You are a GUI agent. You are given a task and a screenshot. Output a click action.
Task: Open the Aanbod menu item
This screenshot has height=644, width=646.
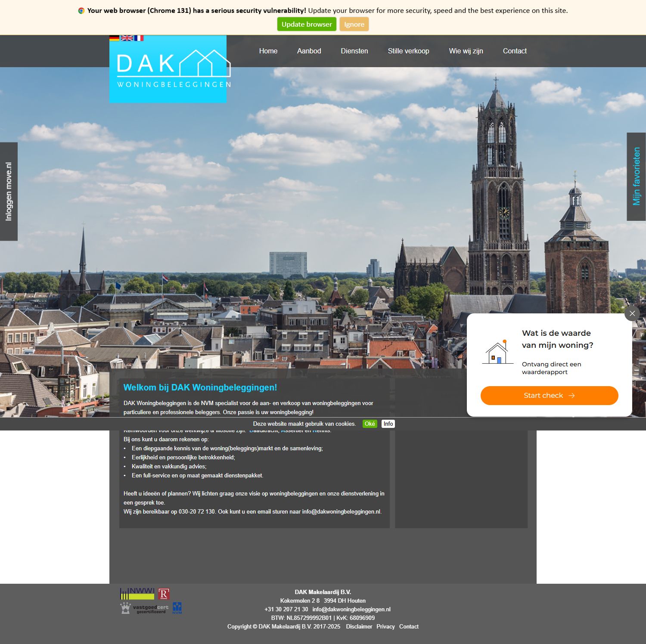click(x=309, y=51)
